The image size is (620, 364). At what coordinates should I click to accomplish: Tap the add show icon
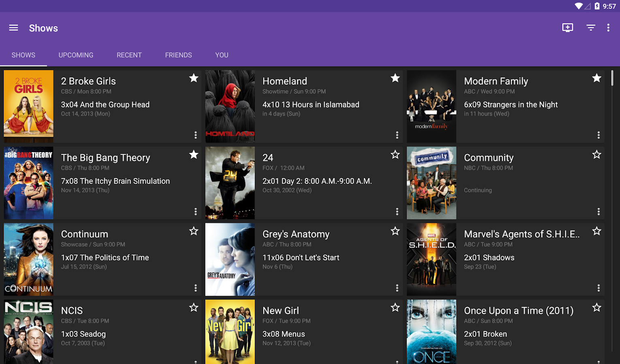567,28
